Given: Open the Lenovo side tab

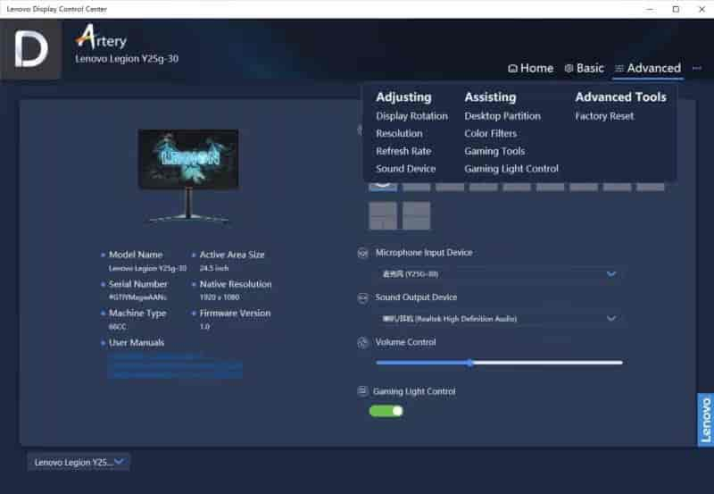Looking at the screenshot, I should click(x=705, y=419).
